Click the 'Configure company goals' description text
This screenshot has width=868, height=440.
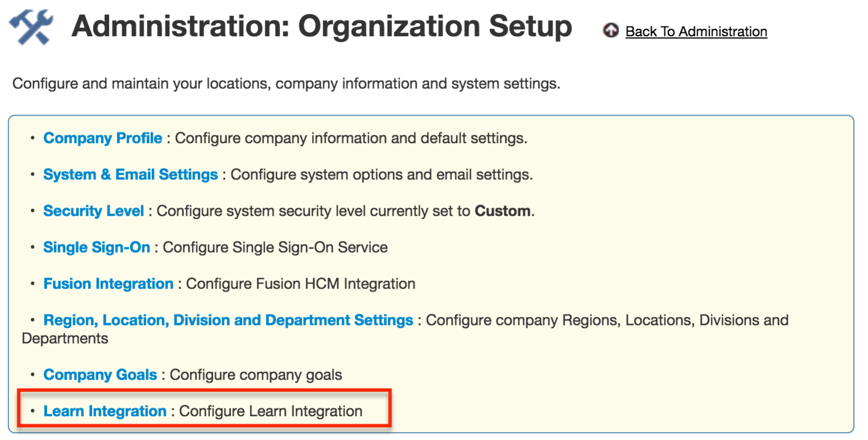[255, 375]
